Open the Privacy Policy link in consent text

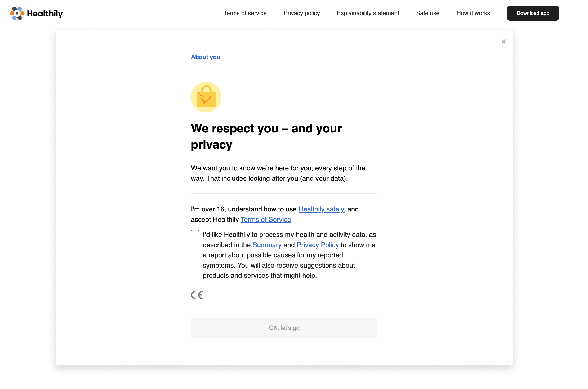(318, 245)
